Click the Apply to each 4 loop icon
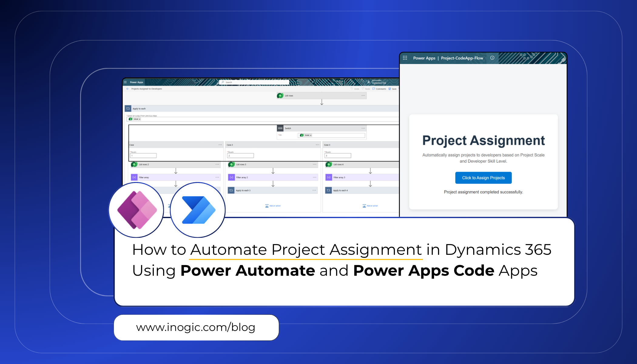This screenshot has height=364, width=637. point(329,190)
